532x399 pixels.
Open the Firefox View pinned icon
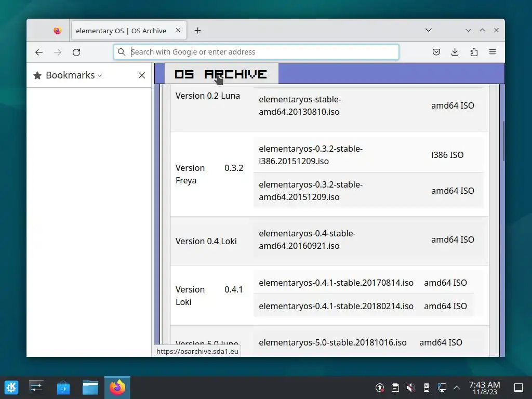[x=57, y=31]
